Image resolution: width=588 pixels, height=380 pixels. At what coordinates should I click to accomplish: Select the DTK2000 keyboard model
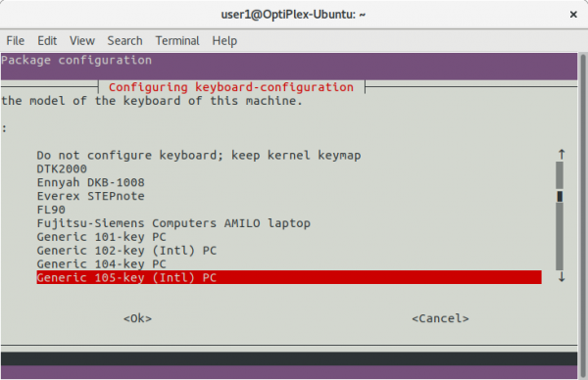(x=289, y=168)
